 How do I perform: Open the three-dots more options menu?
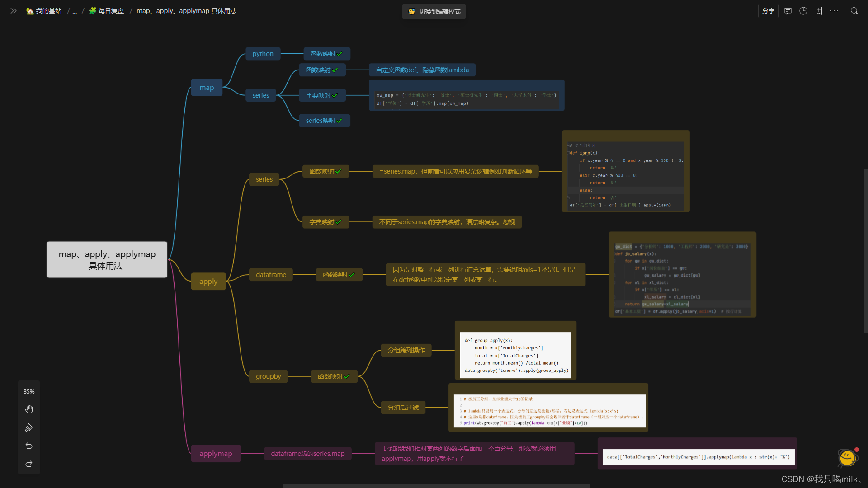tap(834, 11)
